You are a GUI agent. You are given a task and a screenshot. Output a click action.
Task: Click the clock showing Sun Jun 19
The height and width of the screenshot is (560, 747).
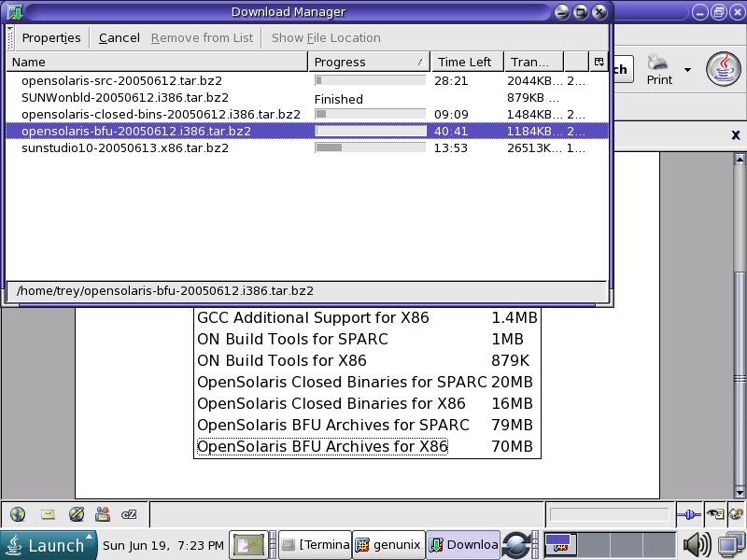(x=162, y=545)
